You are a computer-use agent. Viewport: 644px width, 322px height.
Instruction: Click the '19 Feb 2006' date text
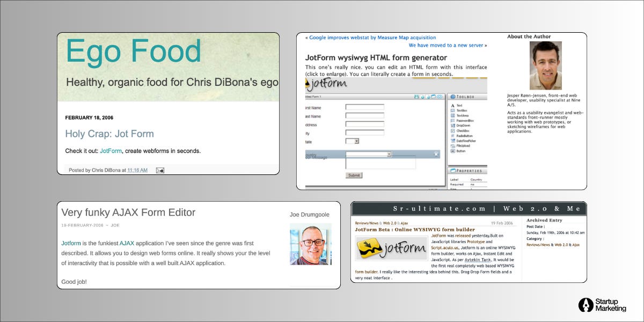click(502, 223)
